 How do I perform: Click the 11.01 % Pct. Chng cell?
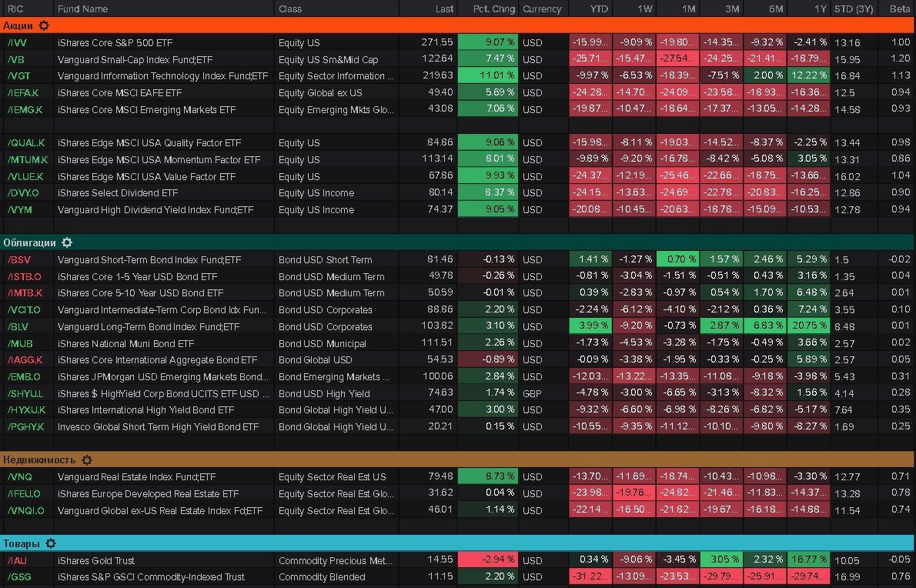pyautogui.click(x=488, y=75)
